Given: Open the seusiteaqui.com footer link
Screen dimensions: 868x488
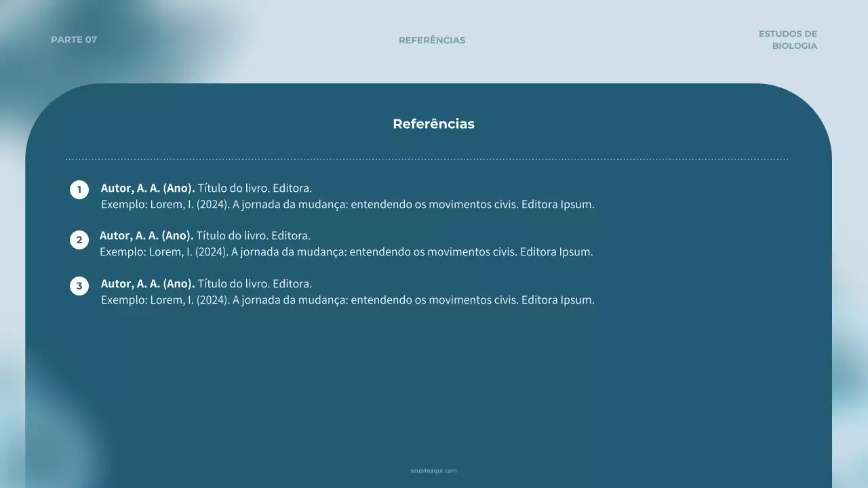Looking at the screenshot, I should (x=433, y=470).
